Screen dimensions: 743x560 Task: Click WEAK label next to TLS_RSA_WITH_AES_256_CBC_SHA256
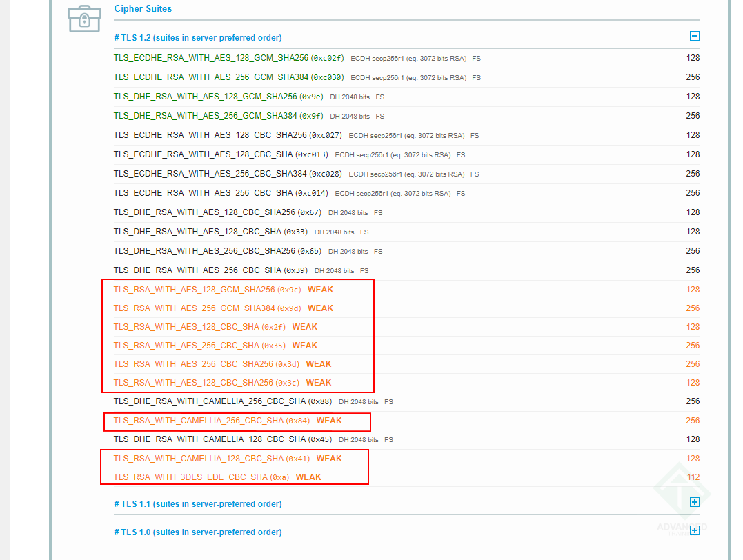pos(319,364)
